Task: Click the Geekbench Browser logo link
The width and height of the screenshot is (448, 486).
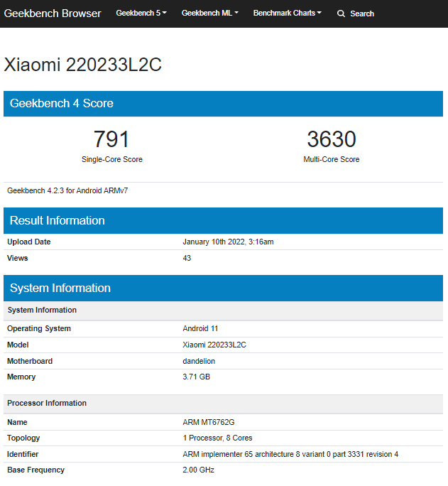Action: click(x=53, y=13)
